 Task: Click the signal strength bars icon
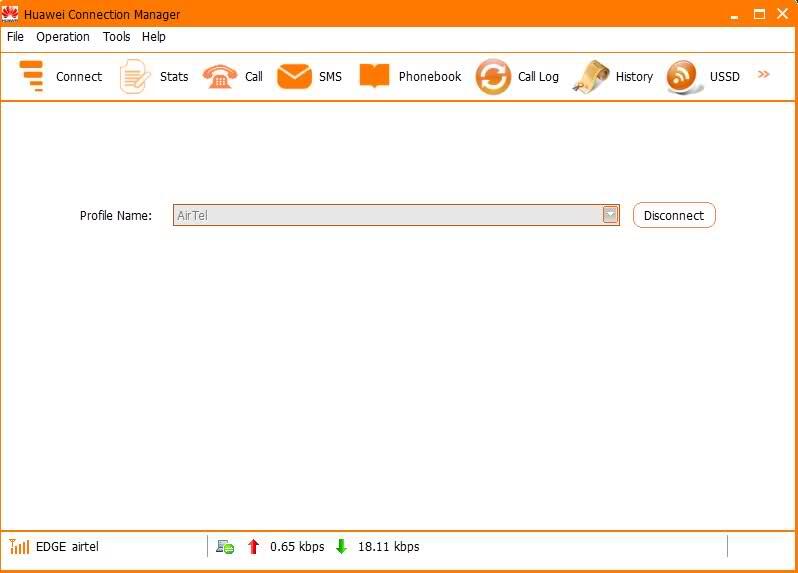pos(19,547)
